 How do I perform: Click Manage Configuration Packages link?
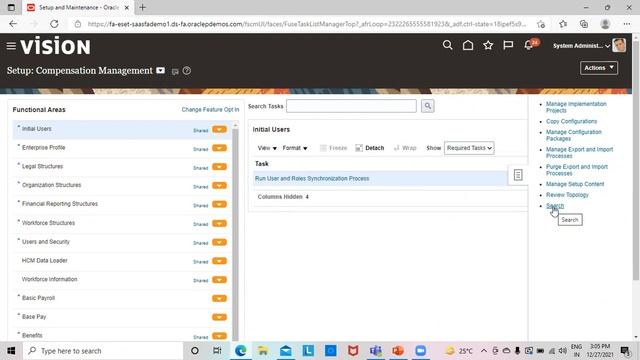[573, 135]
